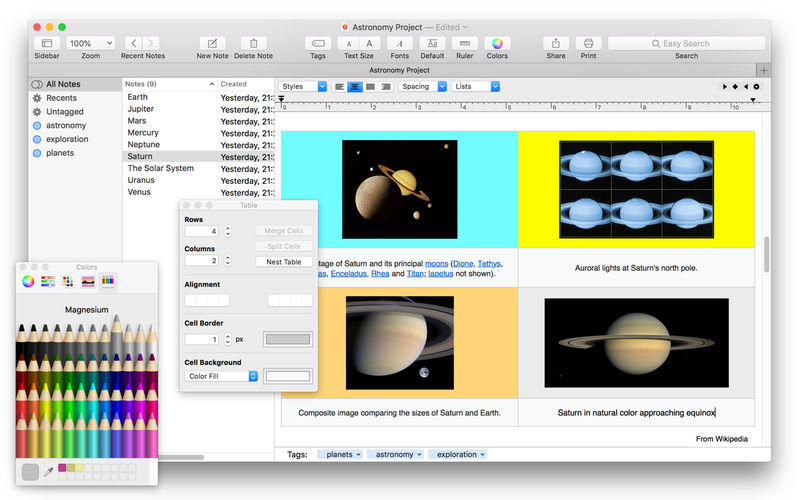Click the Easy Search field
The width and height of the screenshot is (800, 500).
686,44
